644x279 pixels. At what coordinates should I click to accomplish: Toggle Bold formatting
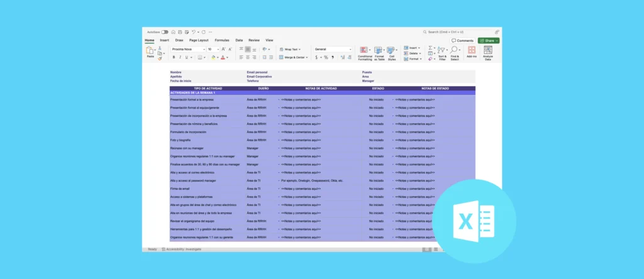tap(174, 57)
